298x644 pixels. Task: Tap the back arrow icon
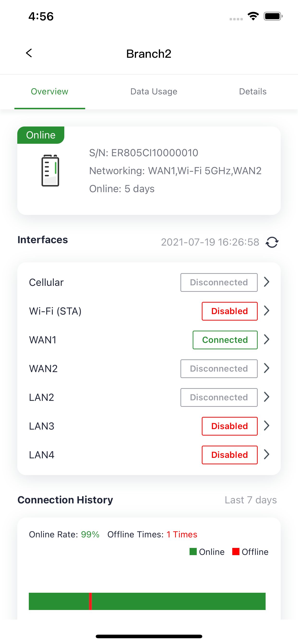click(x=29, y=53)
